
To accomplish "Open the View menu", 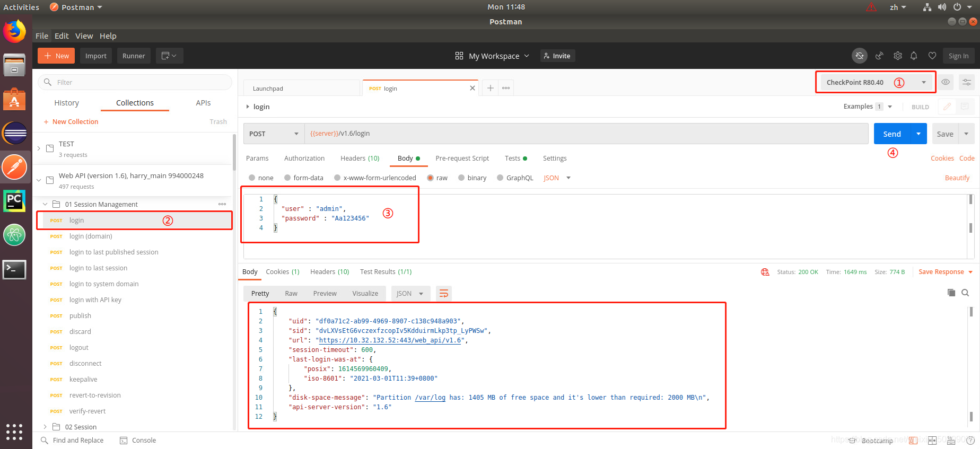I will [84, 36].
